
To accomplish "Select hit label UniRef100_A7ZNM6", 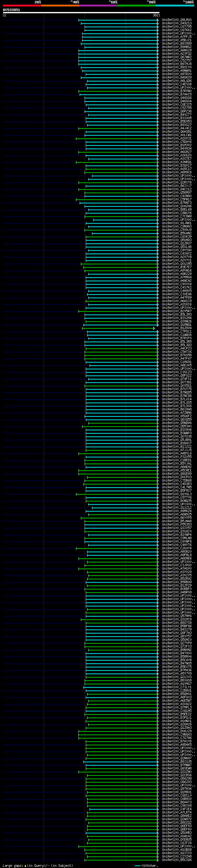I will [177, 413].
